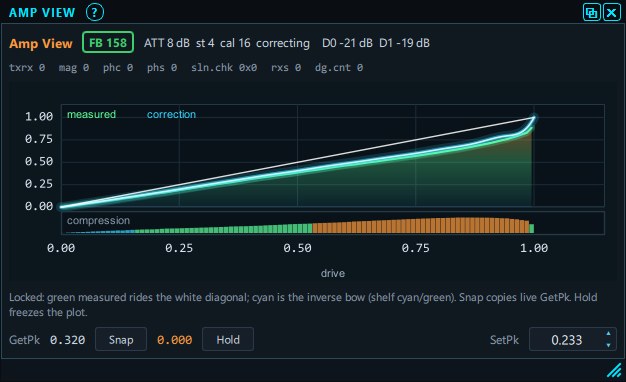Screen dimensions: 626x382
Task: Click the 'correction' legend label
Action: (x=171, y=115)
